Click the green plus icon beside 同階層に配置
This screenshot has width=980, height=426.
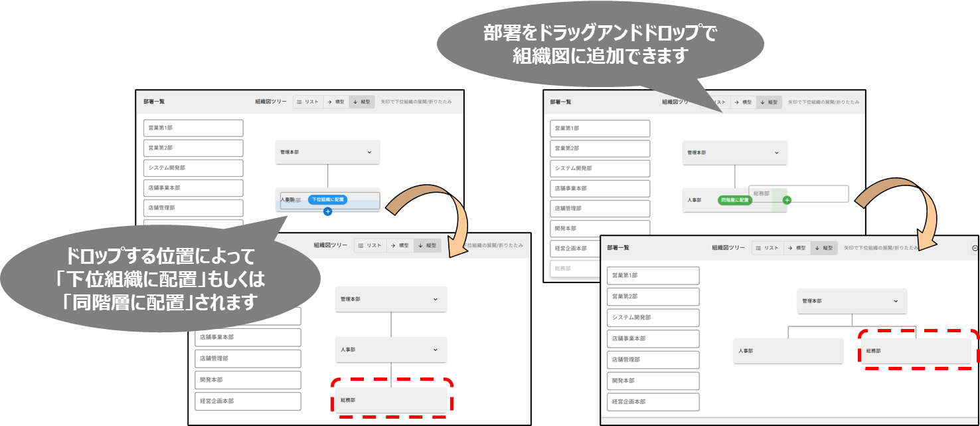tap(787, 199)
